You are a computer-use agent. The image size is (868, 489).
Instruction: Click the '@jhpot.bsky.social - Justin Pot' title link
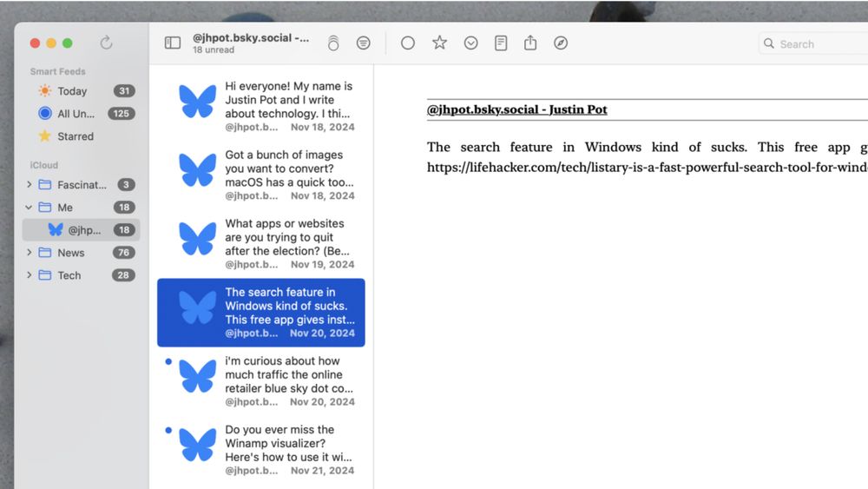click(516, 109)
